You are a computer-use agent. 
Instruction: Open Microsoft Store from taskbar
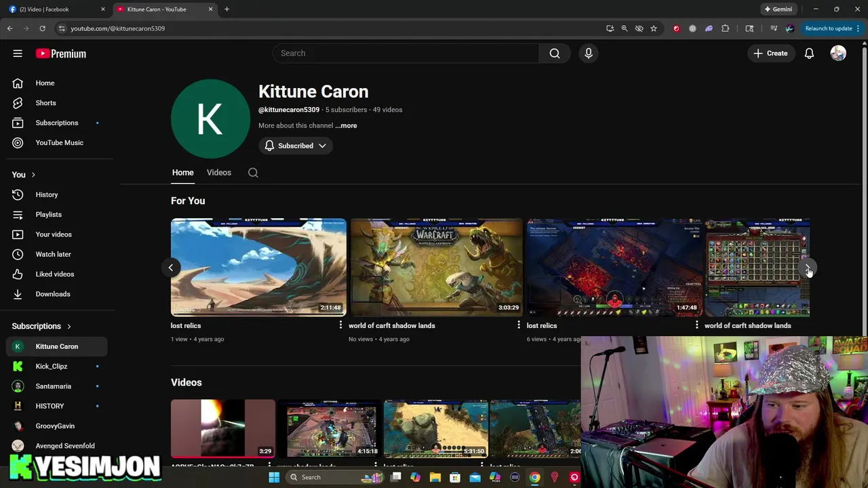point(455,477)
